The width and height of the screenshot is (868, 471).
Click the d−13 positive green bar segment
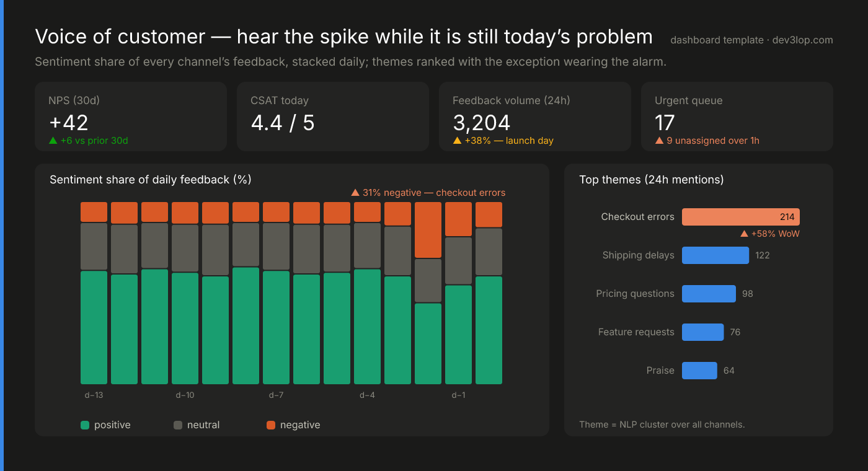coord(94,328)
